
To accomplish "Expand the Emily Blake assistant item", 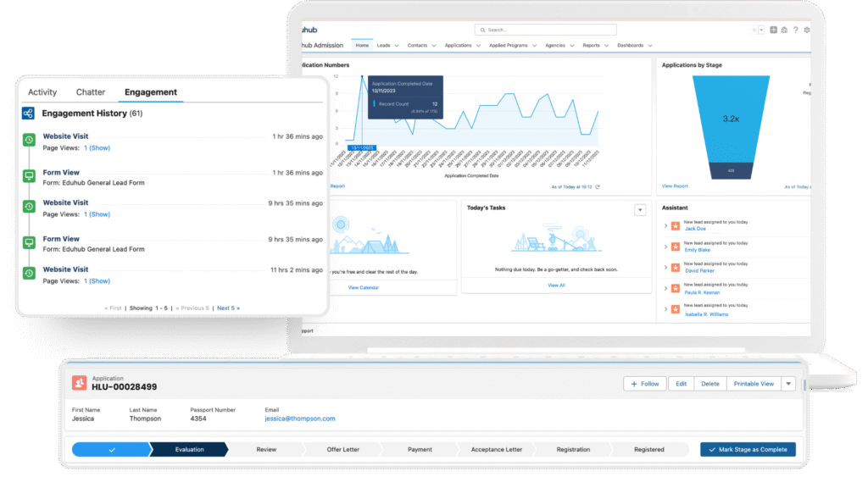I will [665, 247].
